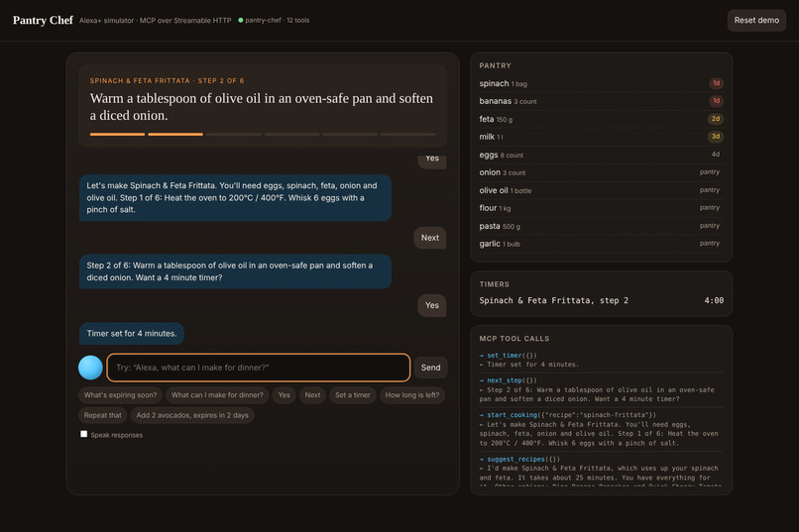Click the start_cooking tool call entry
799x532 pixels.
point(602,429)
